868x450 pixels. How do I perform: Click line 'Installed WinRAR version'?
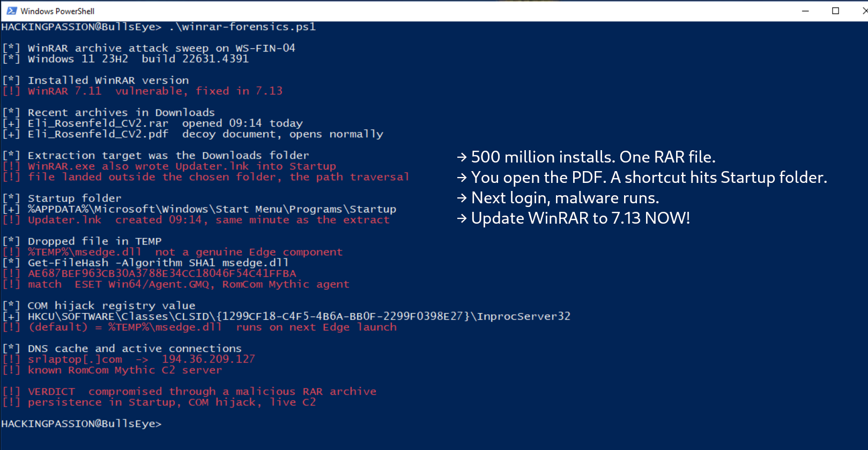click(x=108, y=80)
